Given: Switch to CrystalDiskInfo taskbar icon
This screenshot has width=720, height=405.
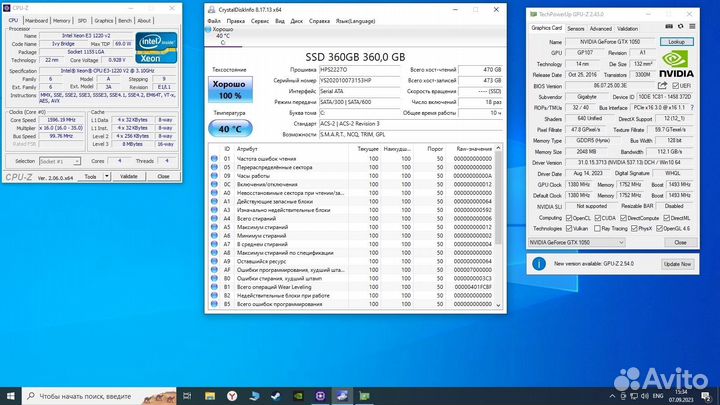Looking at the screenshot, I should [x=342, y=396].
